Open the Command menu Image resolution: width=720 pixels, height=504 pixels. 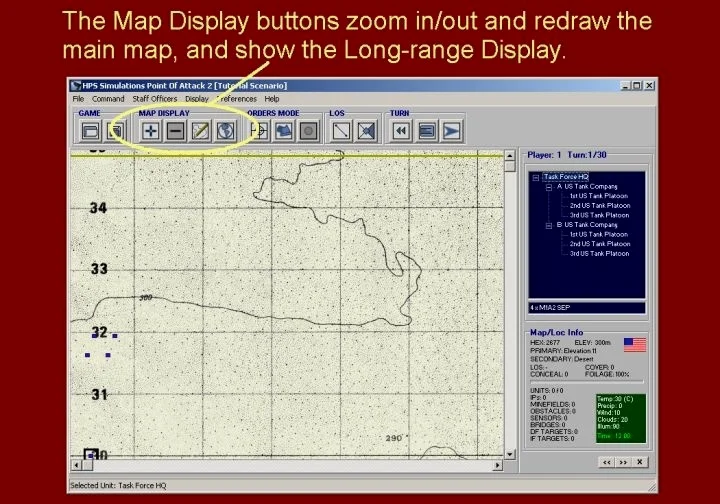pos(108,99)
